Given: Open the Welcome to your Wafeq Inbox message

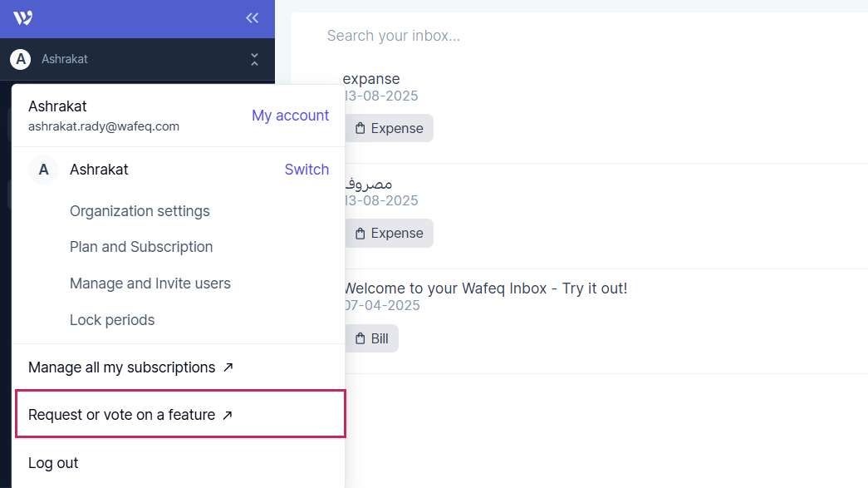Looking at the screenshot, I should [485, 287].
